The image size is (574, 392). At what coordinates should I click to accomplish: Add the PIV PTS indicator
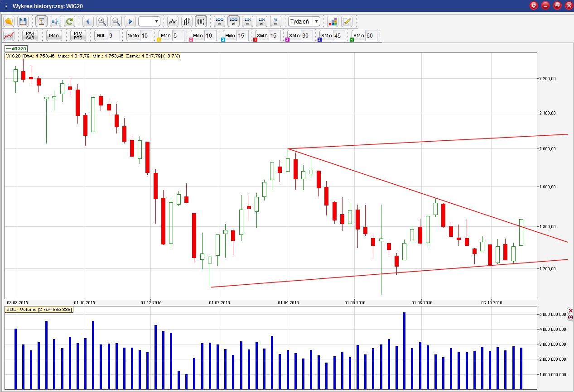pyautogui.click(x=77, y=35)
